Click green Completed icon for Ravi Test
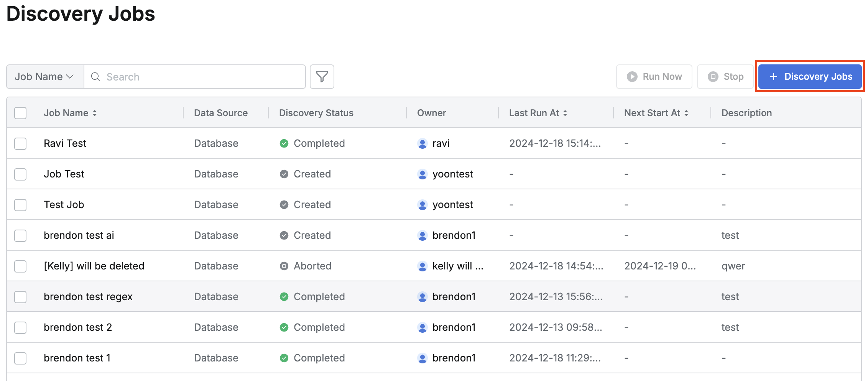 pyautogui.click(x=284, y=143)
